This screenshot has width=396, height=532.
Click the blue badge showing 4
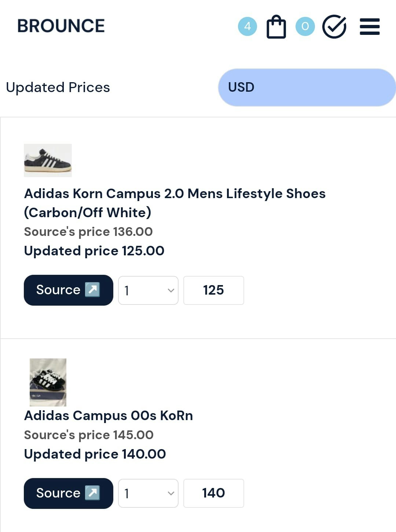click(x=247, y=26)
